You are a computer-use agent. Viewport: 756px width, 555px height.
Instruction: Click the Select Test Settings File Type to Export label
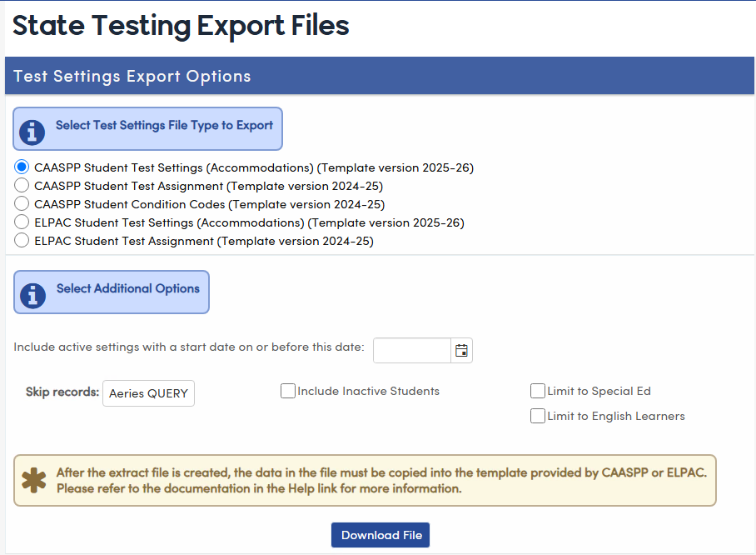coord(164,126)
